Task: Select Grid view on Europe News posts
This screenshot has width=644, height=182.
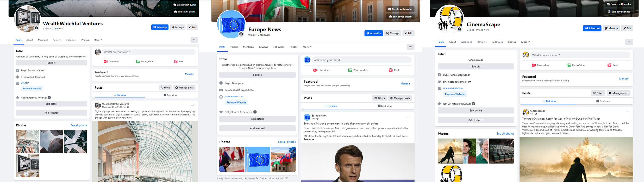Action: coord(385,106)
